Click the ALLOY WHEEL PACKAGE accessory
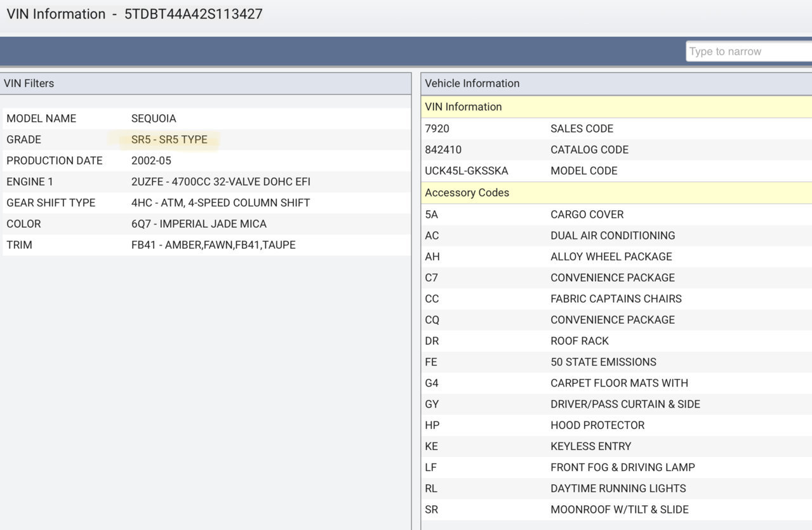Image resolution: width=812 pixels, height=530 pixels. pyautogui.click(x=611, y=256)
